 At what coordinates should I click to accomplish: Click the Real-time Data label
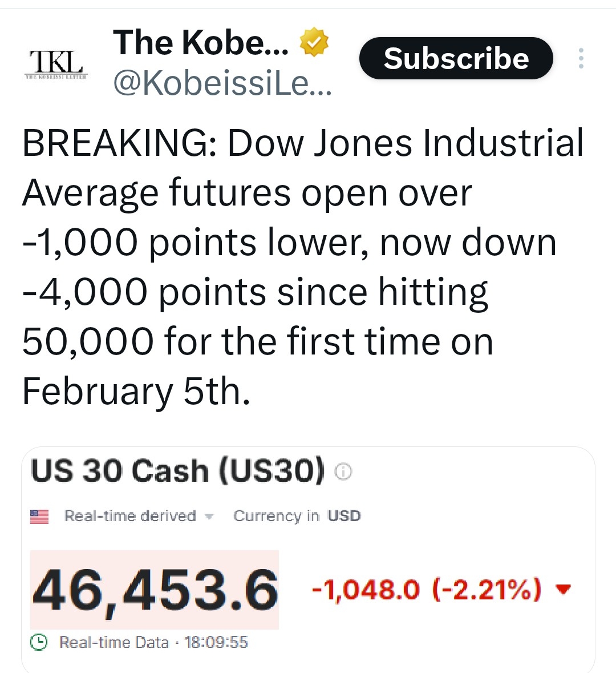pyautogui.click(x=114, y=642)
